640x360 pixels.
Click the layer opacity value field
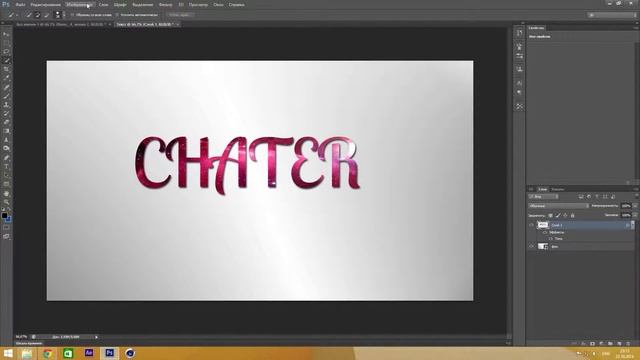tap(626, 206)
